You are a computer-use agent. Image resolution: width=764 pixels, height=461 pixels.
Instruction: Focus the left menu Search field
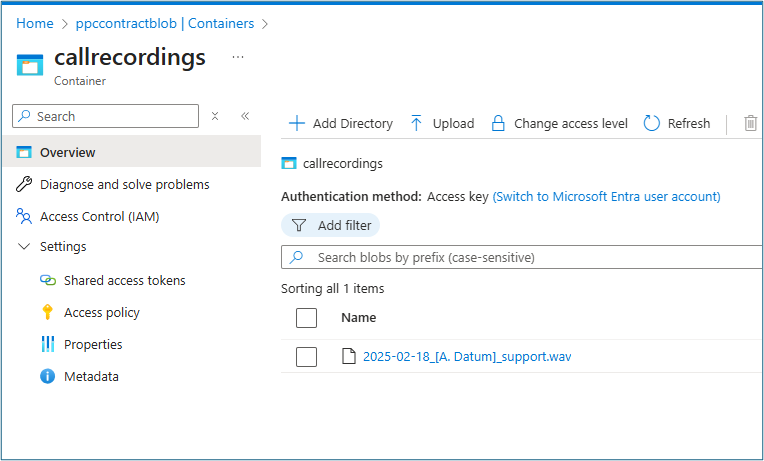(105, 116)
